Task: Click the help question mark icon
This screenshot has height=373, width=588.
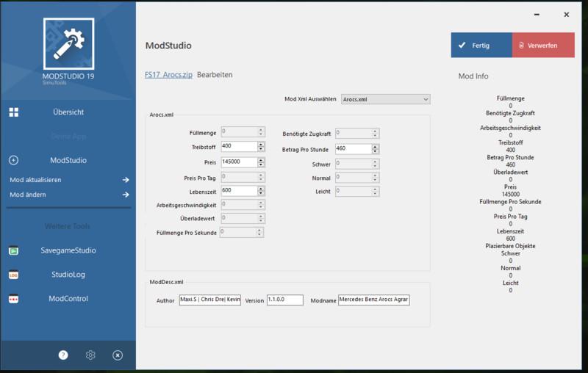Action: 63,355
